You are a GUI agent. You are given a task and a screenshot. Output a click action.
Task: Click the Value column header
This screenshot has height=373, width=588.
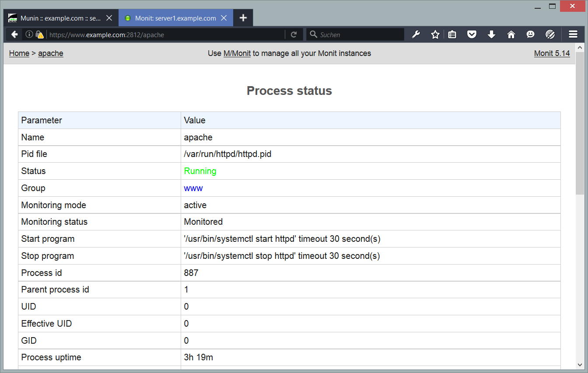[371, 120]
